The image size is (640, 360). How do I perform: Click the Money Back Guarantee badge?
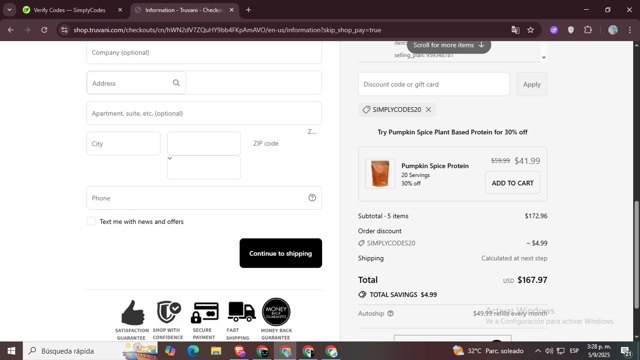pyautogui.click(x=276, y=319)
